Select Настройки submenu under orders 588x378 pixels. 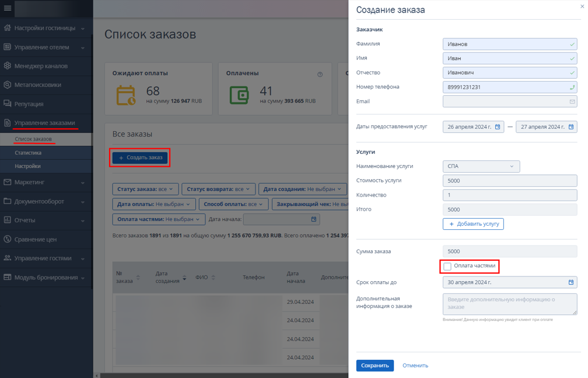[46, 166]
